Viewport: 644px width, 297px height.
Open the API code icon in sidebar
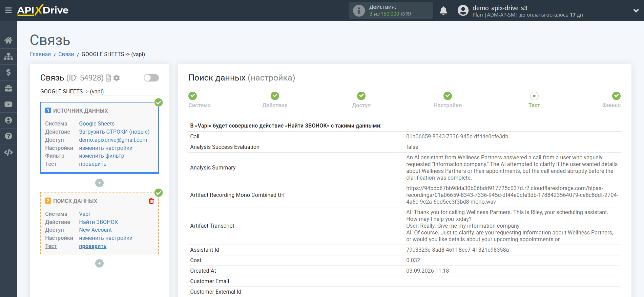[8, 152]
